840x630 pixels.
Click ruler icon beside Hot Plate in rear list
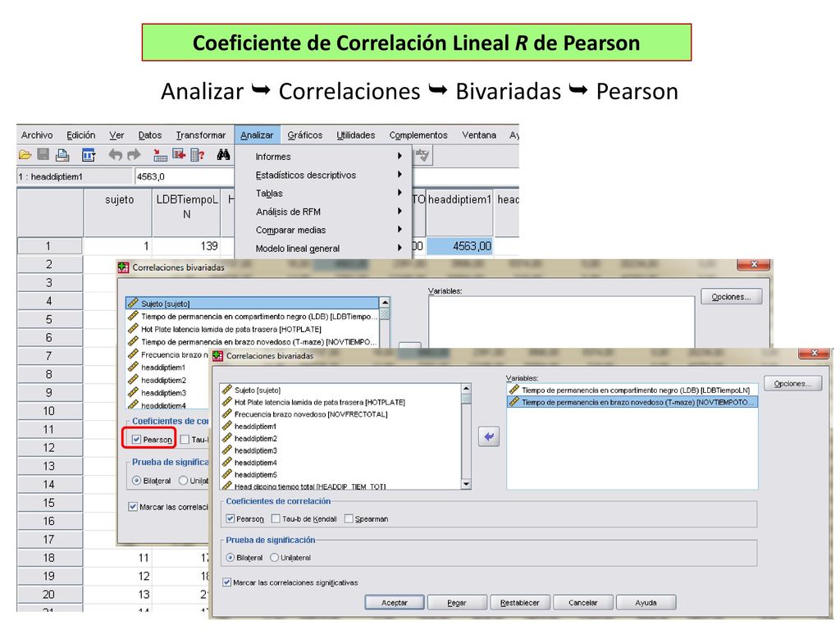point(134,329)
